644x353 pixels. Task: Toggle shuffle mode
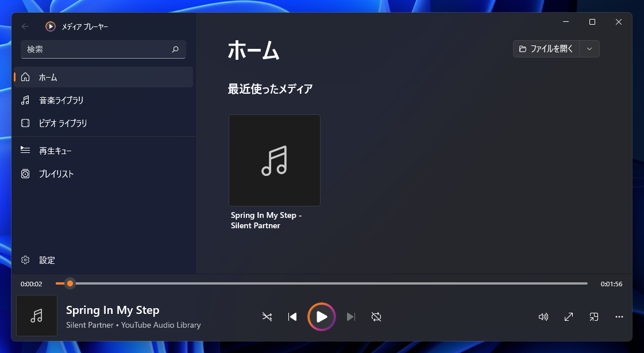[267, 317]
